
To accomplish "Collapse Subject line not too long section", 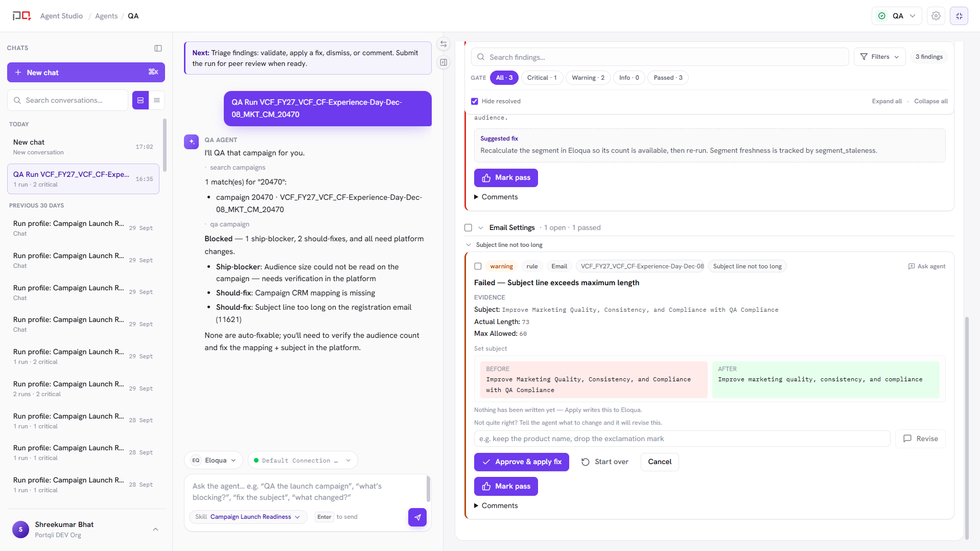I will pyautogui.click(x=469, y=245).
